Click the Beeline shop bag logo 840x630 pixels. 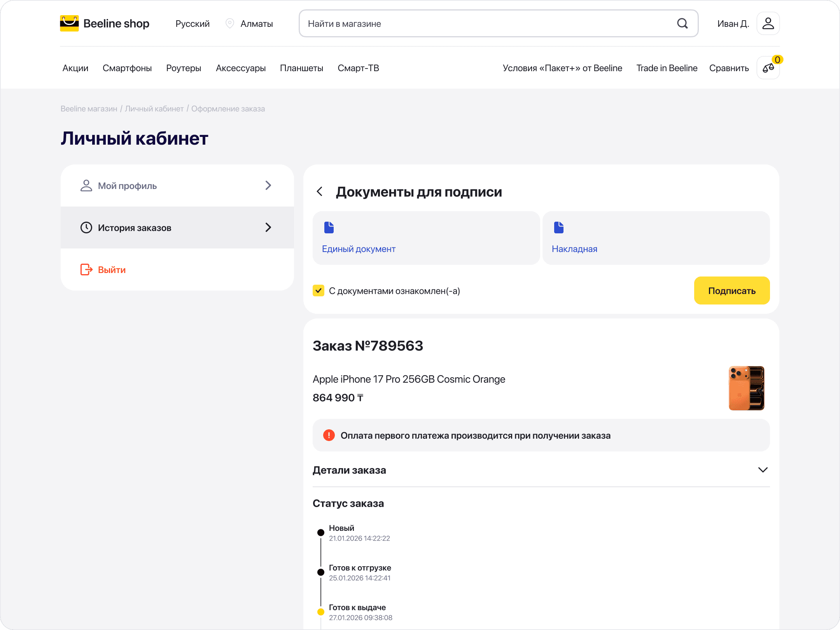click(x=69, y=23)
